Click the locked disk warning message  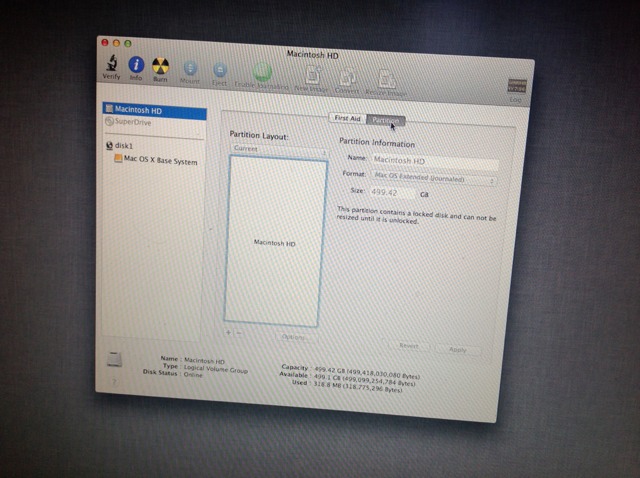(416, 215)
